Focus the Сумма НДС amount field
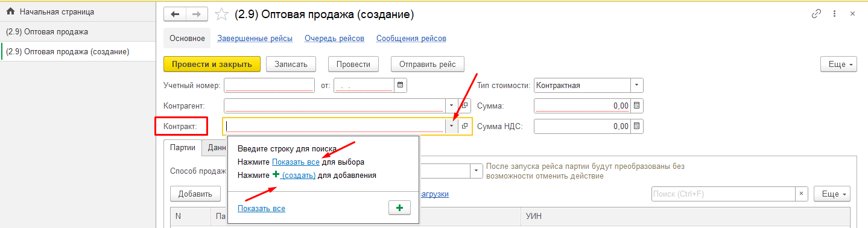Viewport: 868px width, 228px height. 582,126
